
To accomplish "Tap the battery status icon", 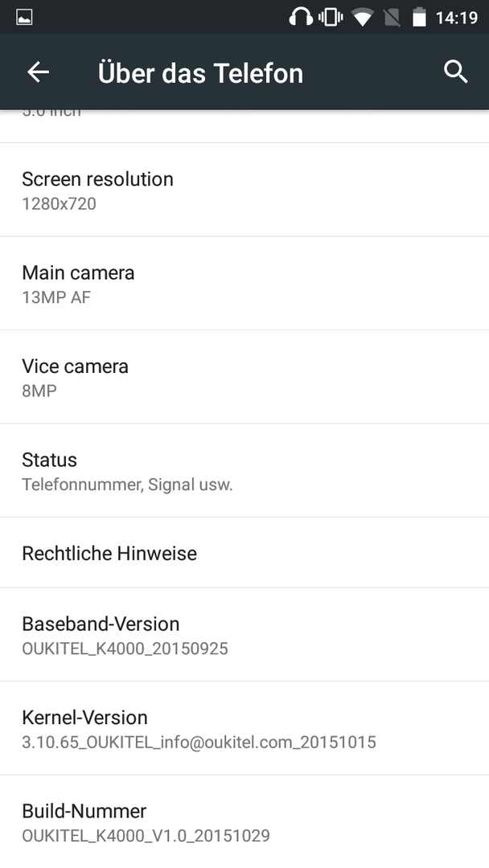I will pos(419,17).
